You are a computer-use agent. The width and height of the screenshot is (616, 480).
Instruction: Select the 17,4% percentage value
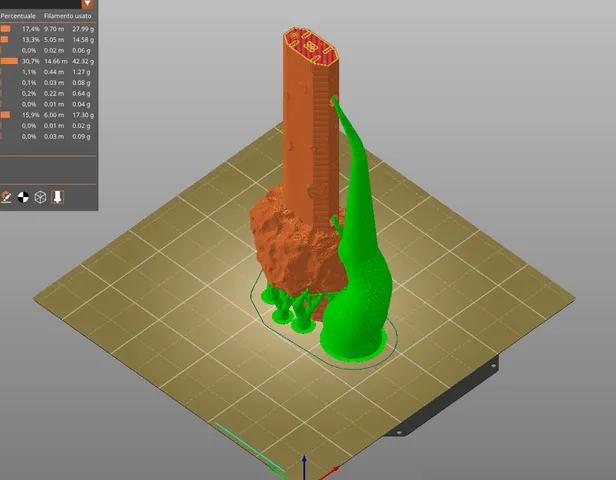(x=31, y=29)
